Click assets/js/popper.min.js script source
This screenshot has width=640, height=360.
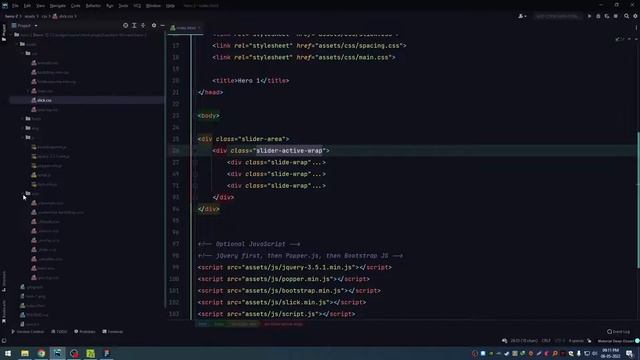click(x=287, y=279)
